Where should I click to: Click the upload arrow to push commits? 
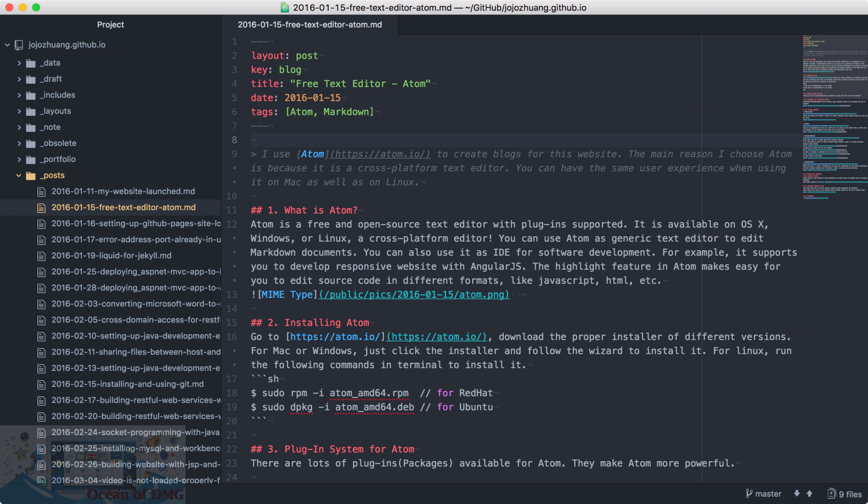click(810, 493)
